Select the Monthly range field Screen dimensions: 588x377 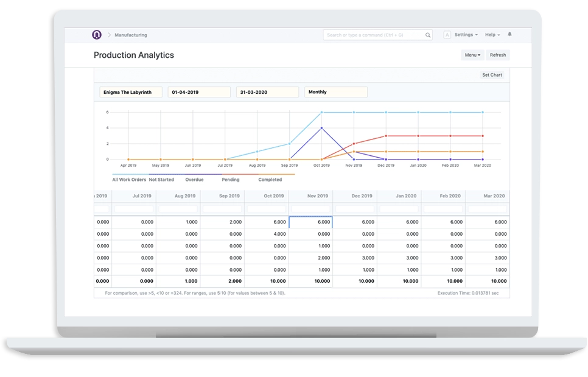coord(335,92)
